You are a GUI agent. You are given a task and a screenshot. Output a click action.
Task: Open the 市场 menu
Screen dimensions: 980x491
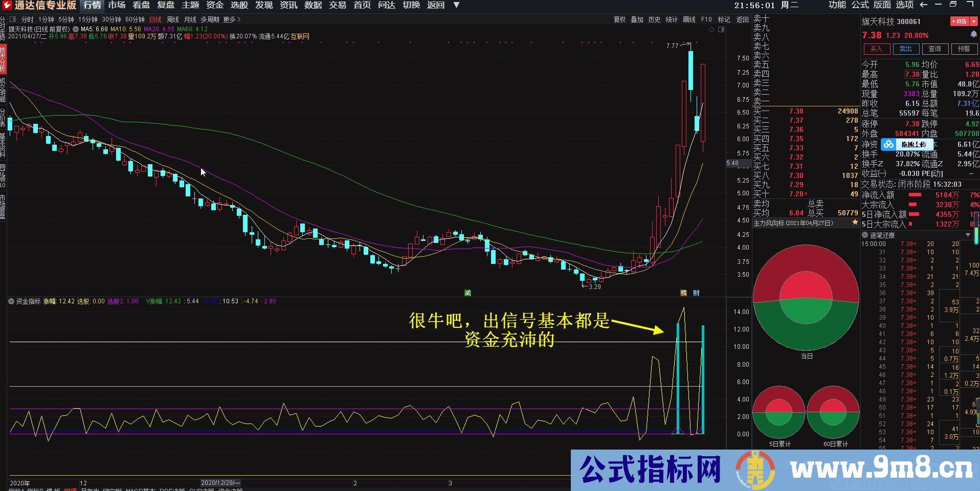point(117,5)
